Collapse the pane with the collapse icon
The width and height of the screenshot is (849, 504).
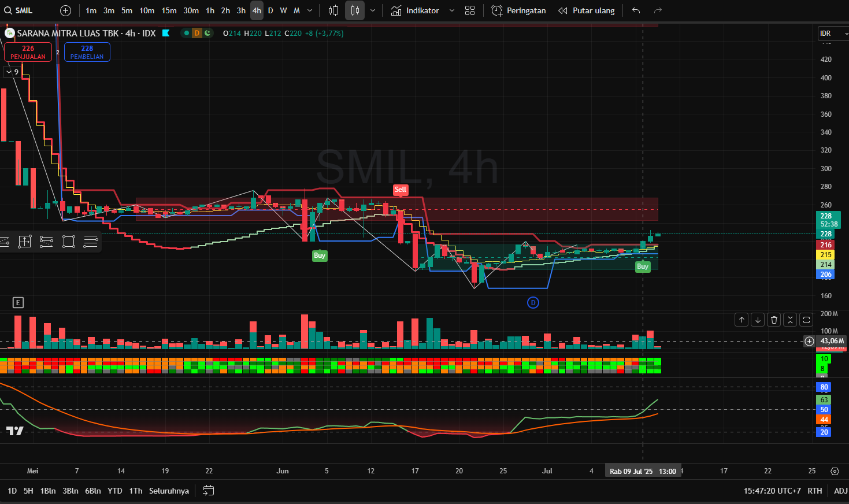[x=790, y=320]
